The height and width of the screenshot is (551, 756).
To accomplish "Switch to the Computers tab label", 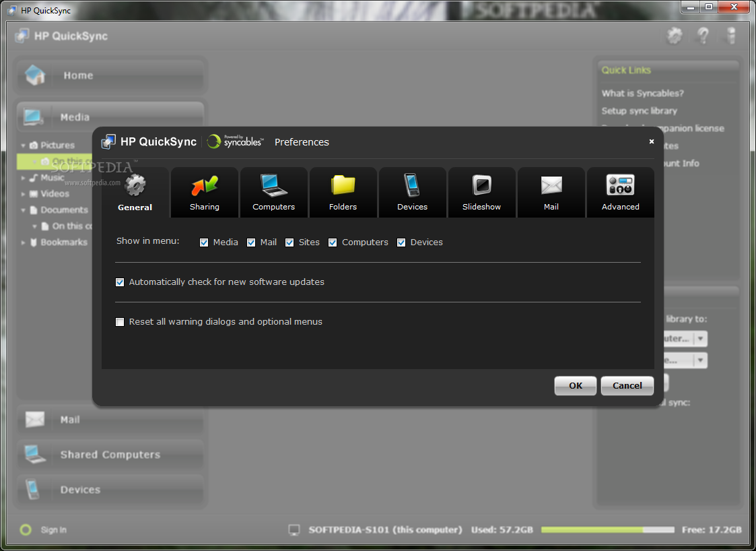I will (274, 207).
